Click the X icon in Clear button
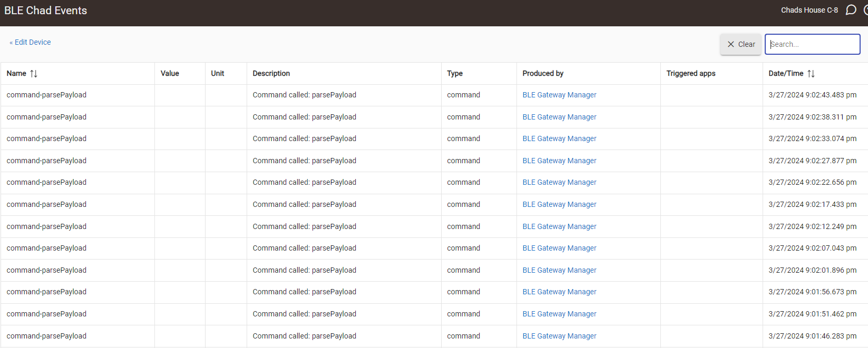Viewport: 868px width, 348px height. (731, 44)
